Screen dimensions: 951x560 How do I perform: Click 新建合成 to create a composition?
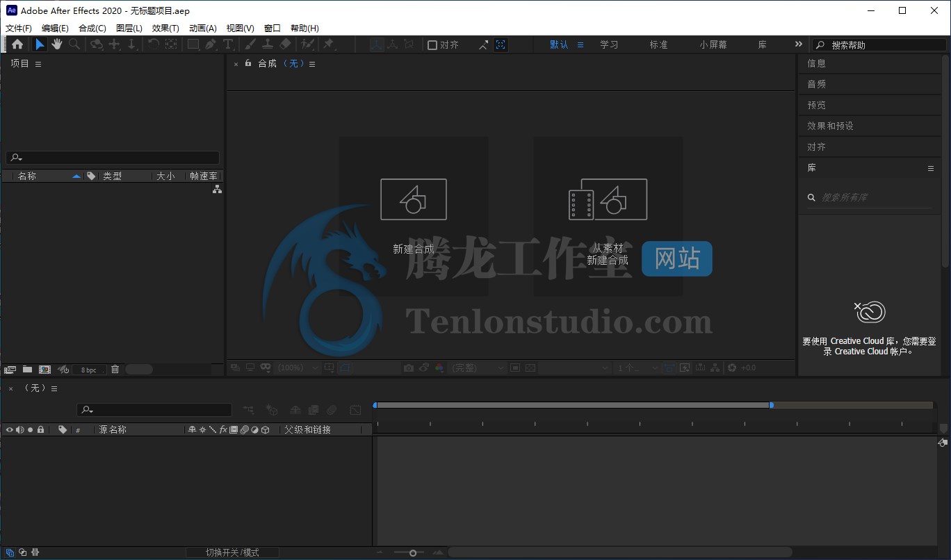coord(414,216)
